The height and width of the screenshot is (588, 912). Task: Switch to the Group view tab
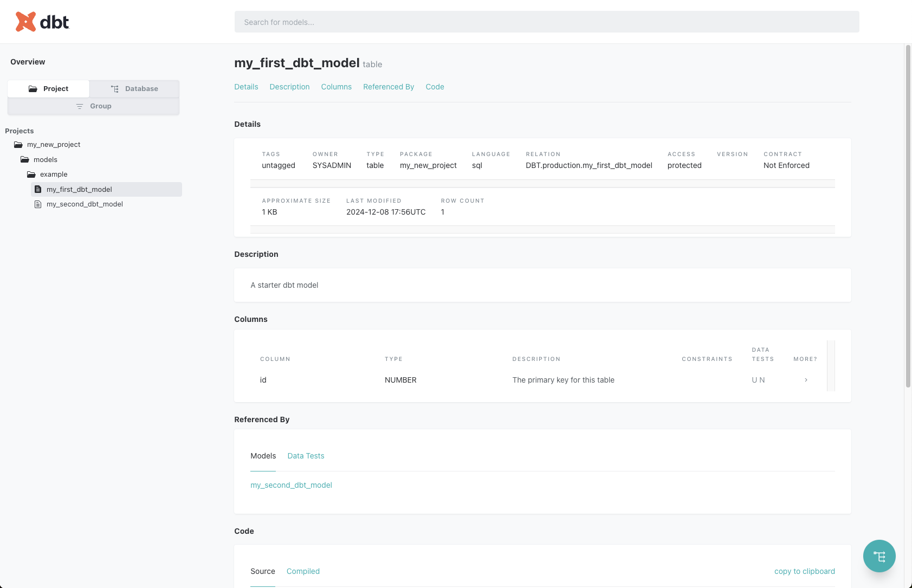pyautogui.click(x=93, y=106)
